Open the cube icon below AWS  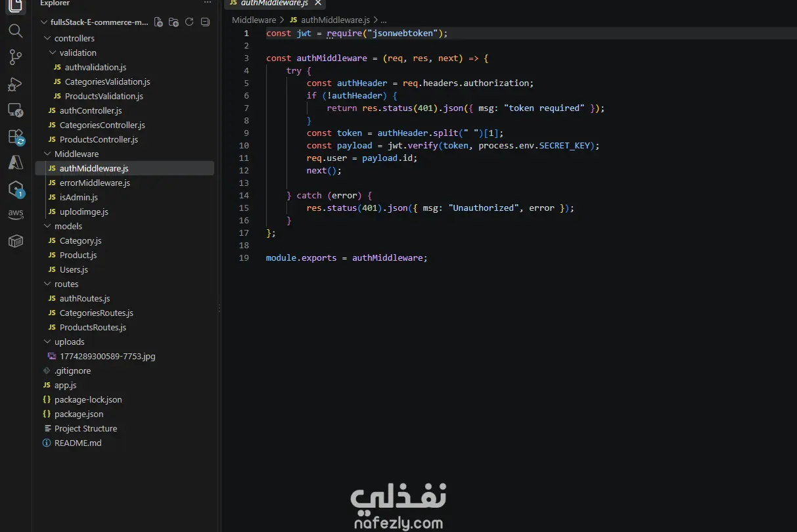pos(16,241)
